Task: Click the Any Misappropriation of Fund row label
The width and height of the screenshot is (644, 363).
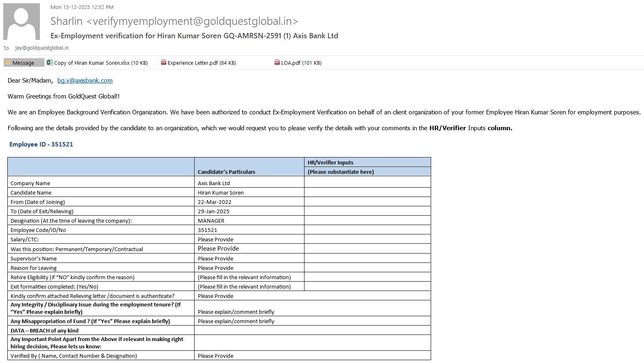Action: [90, 321]
